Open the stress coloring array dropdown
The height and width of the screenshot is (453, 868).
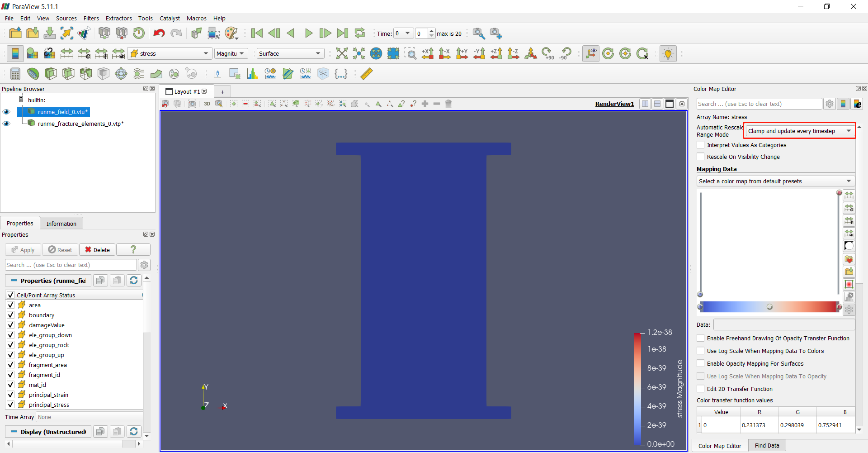click(170, 53)
